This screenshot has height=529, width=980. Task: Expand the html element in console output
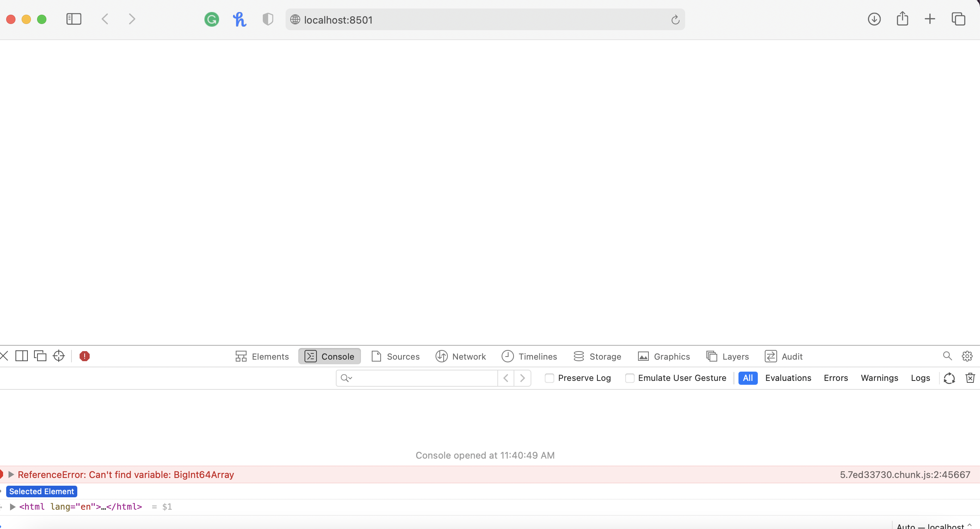point(13,507)
